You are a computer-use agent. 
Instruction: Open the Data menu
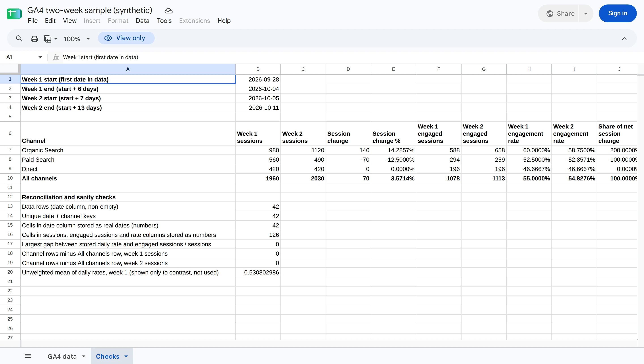(x=142, y=21)
